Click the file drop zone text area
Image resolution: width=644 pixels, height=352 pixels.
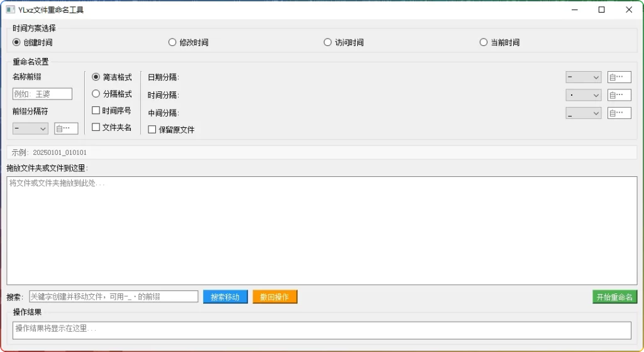click(x=321, y=230)
